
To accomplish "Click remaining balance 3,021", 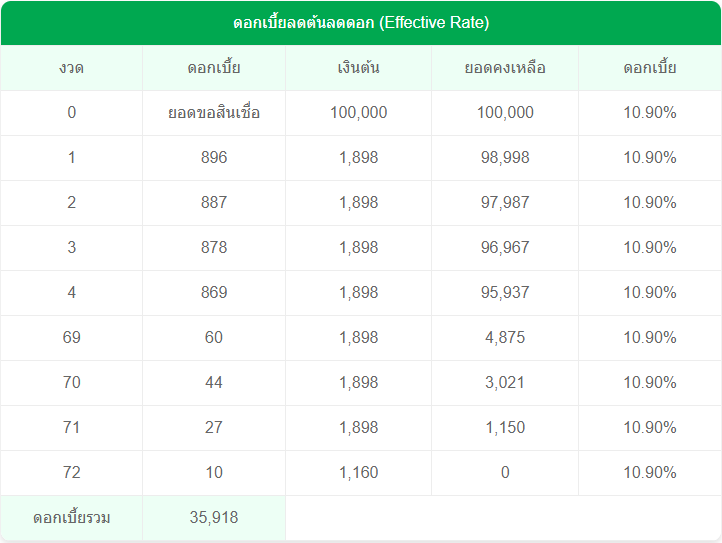I will [x=505, y=383].
